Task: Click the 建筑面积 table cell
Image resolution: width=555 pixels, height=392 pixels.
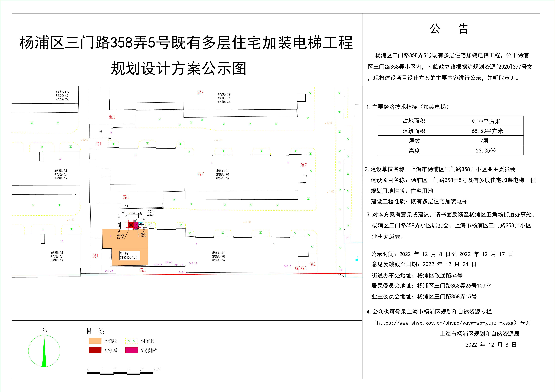Action: pyautogui.click(x=415, y=131)
